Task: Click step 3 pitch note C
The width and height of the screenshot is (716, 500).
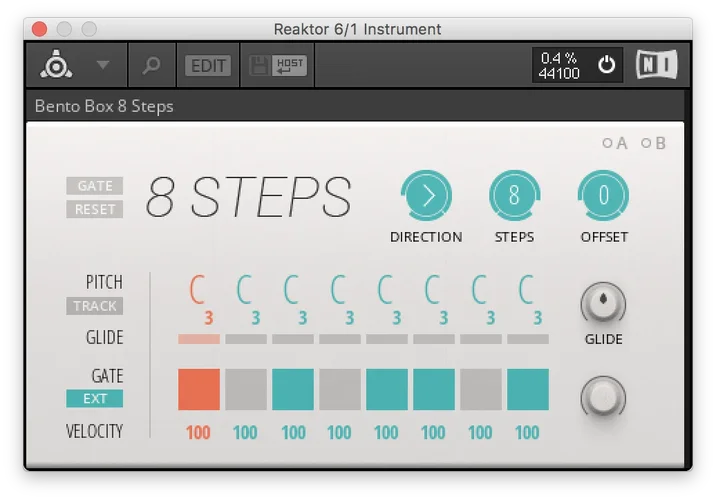Action: 292,289
